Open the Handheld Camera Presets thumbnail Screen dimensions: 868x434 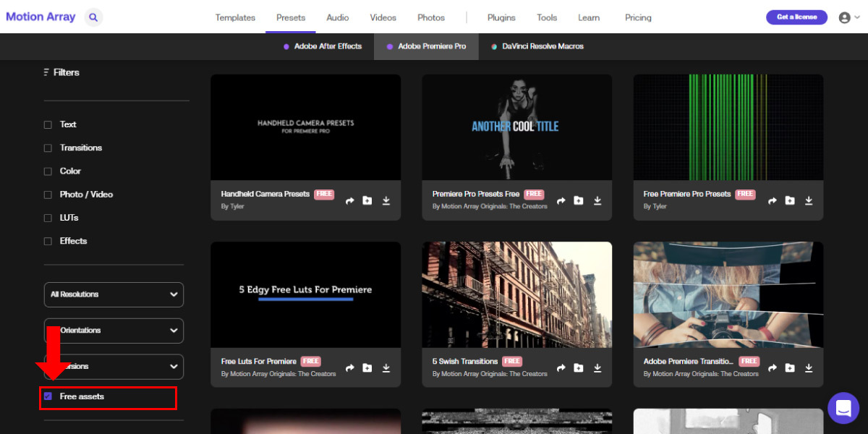[305, 127]
